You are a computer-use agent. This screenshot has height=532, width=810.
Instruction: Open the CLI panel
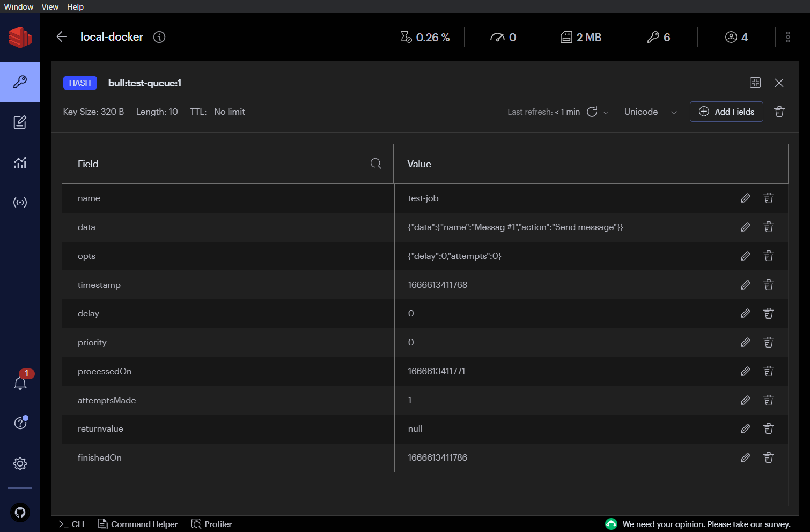pos(72,524)
